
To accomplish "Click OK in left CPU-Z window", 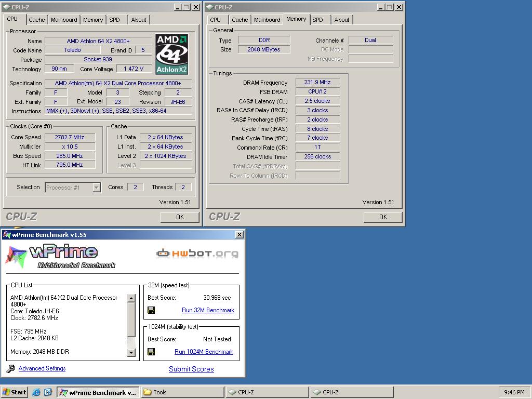I will (x=180, y=217).
